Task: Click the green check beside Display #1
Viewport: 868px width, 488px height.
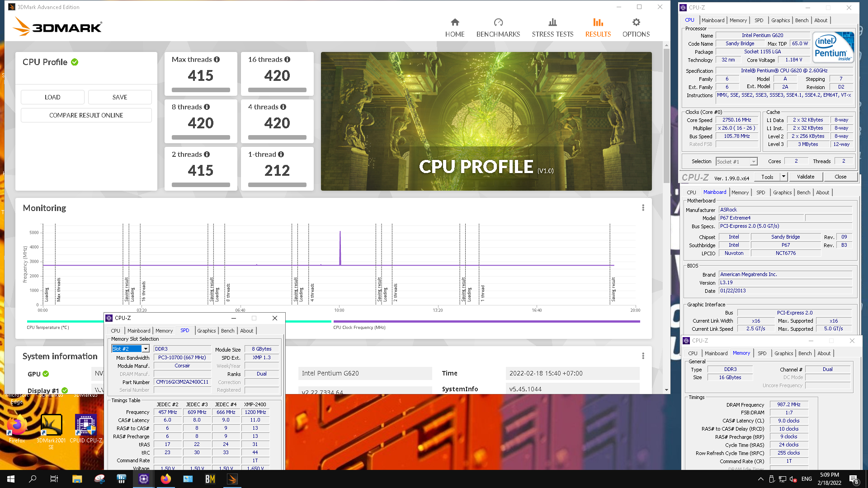Action: 65,390
